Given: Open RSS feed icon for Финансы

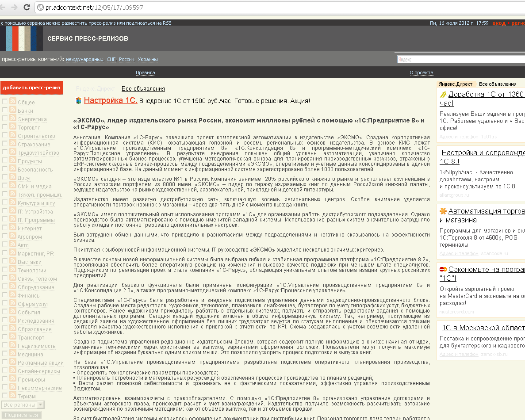Looking at the screenshot, I should tap(13, 294).
